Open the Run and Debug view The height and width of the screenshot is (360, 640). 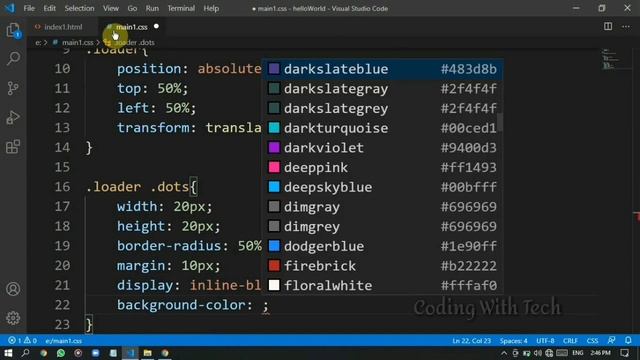pos(13,118)
